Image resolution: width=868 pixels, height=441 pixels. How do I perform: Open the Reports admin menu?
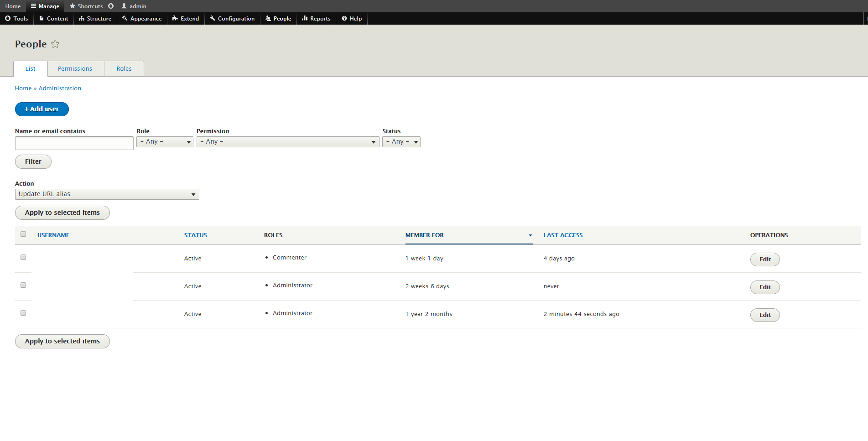316,19
